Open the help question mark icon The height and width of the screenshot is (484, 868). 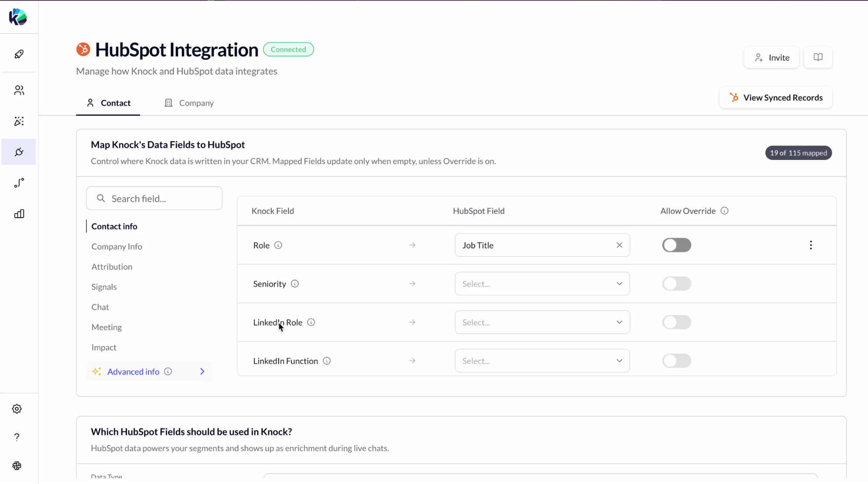[x=17, y=437]
